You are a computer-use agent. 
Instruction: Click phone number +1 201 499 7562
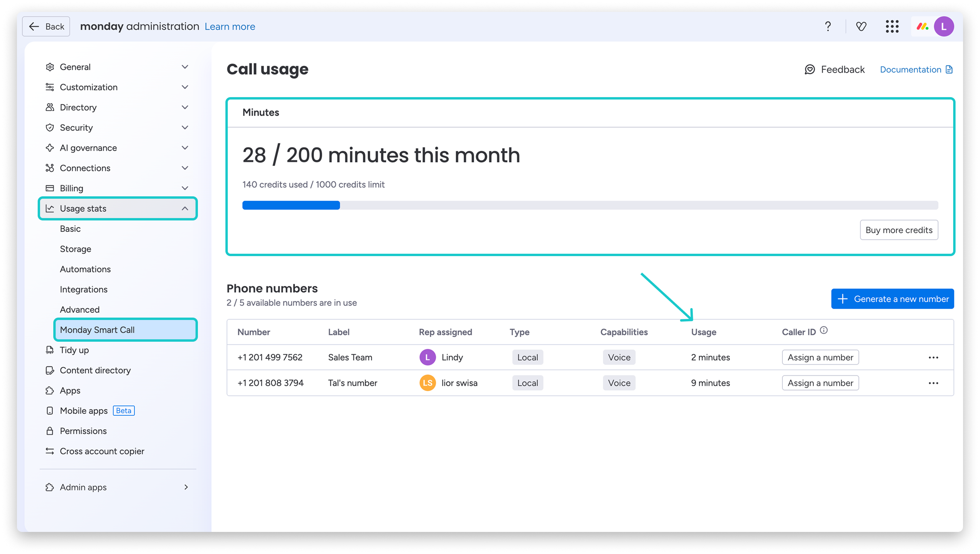tap(270, 358)
